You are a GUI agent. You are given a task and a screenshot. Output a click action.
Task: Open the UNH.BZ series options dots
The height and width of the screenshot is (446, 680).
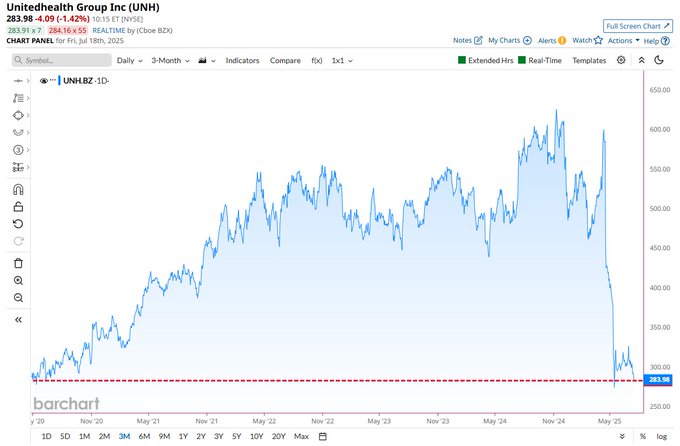pos(53,80)
